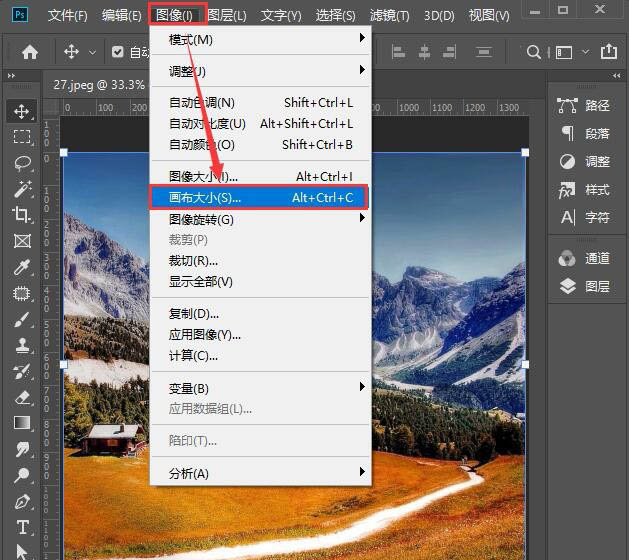Select the Path Selection arrow tool
The image size is (629, 560).
tap(22, 552)
